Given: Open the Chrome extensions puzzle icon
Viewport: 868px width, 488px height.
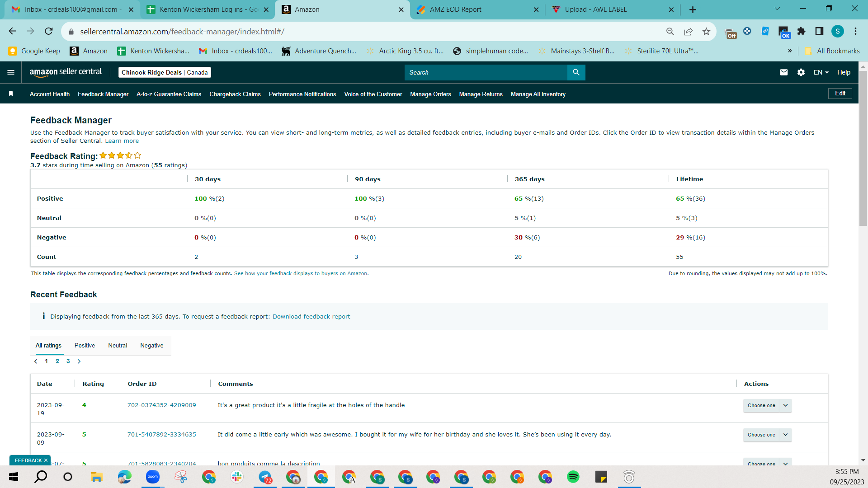Looking at the screenshot, I should coord(801,31).
